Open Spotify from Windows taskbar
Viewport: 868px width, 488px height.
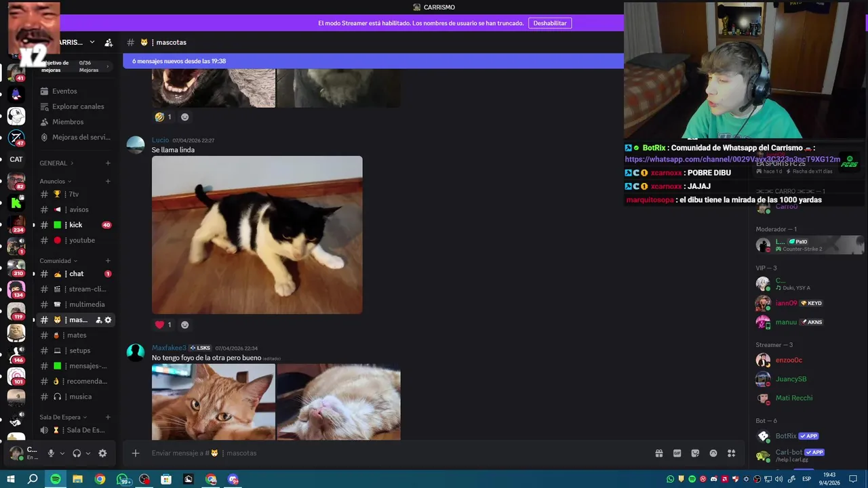click(56, 479)
